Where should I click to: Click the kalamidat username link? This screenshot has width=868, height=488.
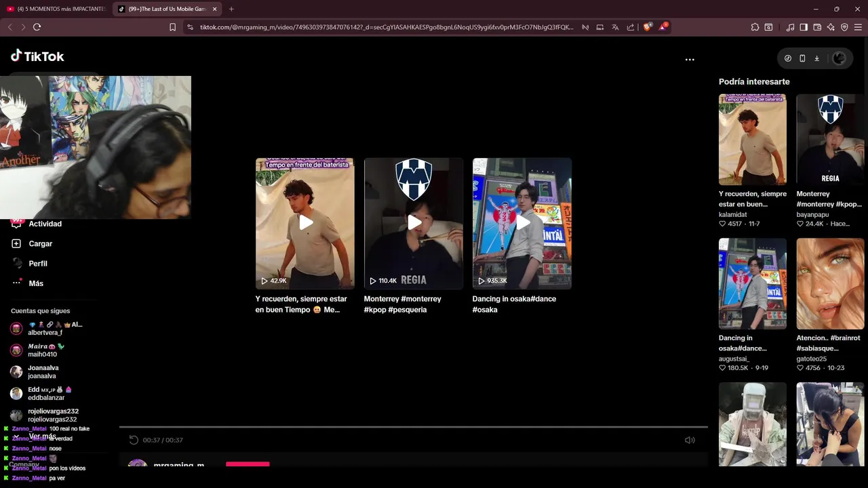point(733,215)
